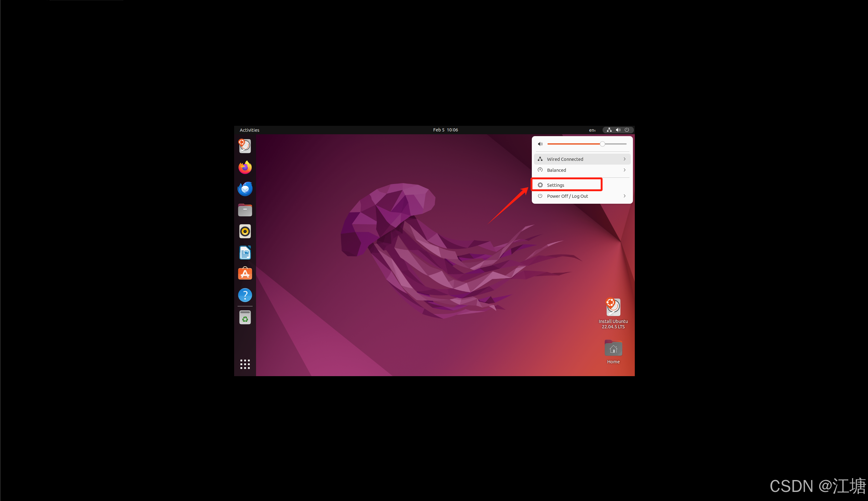Click Install Ubuntu icon in dock
This screenshot has height=501, width=868.
[245, 146]
